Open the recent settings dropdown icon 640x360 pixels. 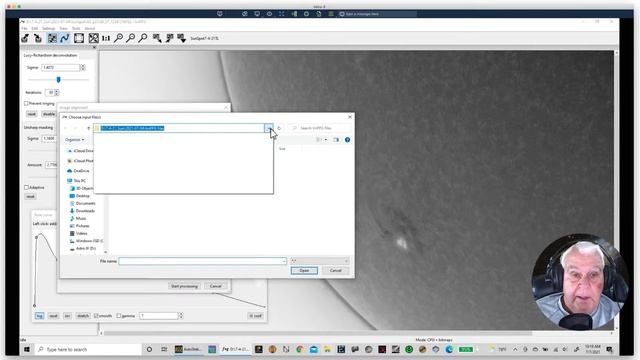pos(182,38)
